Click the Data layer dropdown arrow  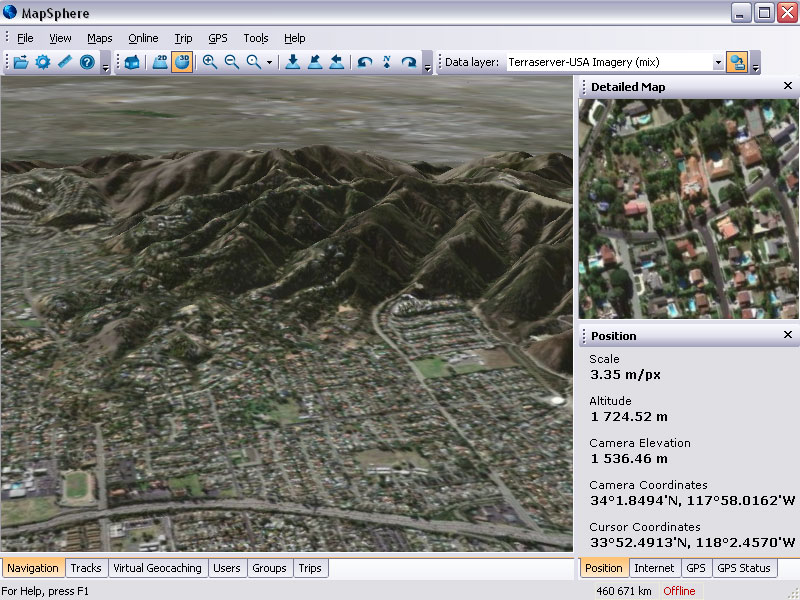pyautogui.click(x=718, y=62)
